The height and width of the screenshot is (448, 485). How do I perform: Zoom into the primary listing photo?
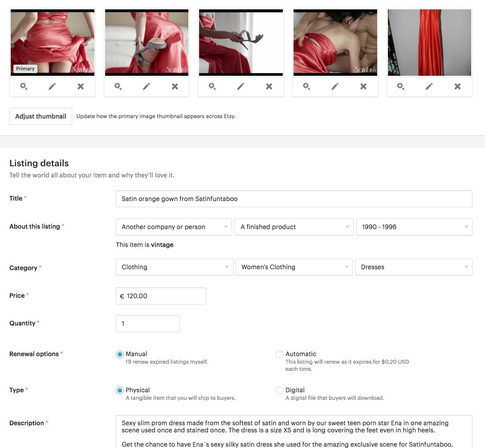(24, 86)
